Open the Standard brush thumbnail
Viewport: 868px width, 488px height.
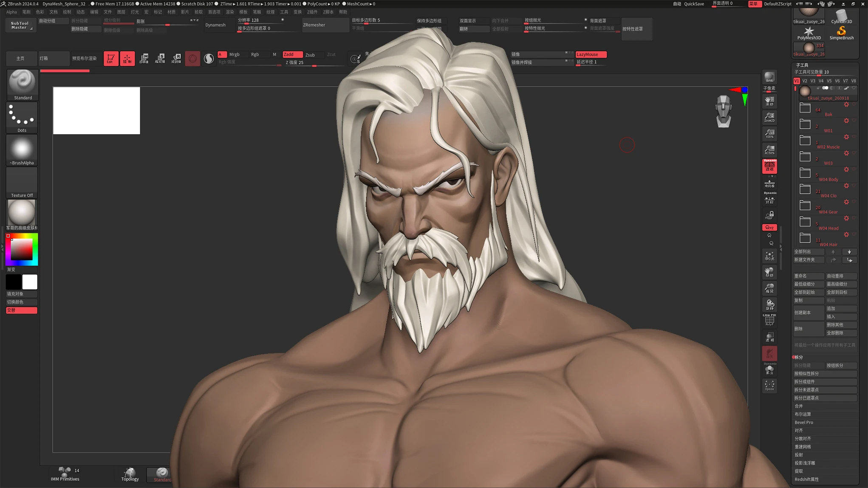22,85
